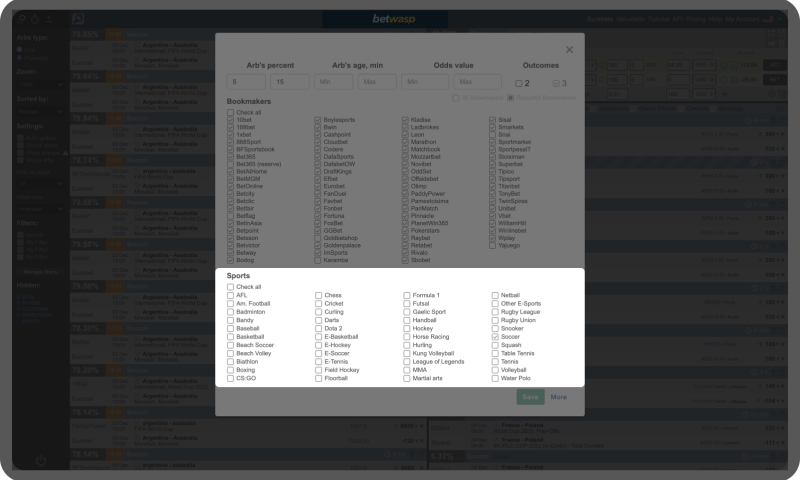Click the language flag icon in header
Viewport: 800px width, 480px height.
click(x=768, y=19)
